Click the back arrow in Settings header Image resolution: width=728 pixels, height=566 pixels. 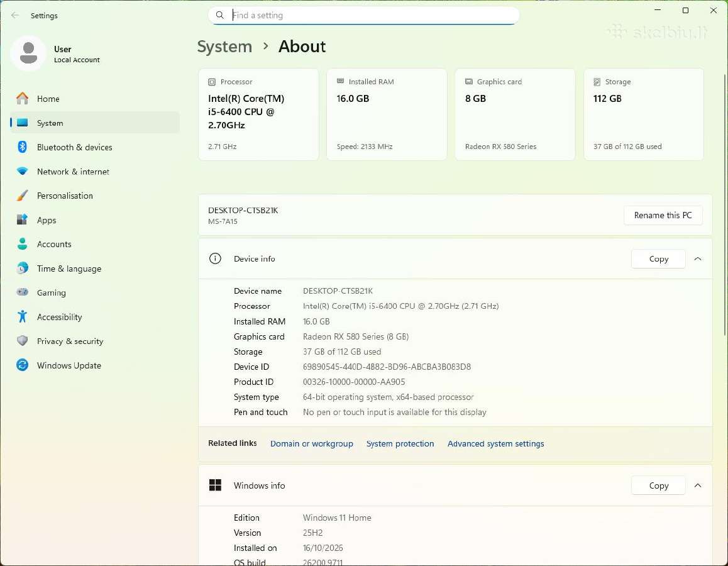tap(15, 15)
